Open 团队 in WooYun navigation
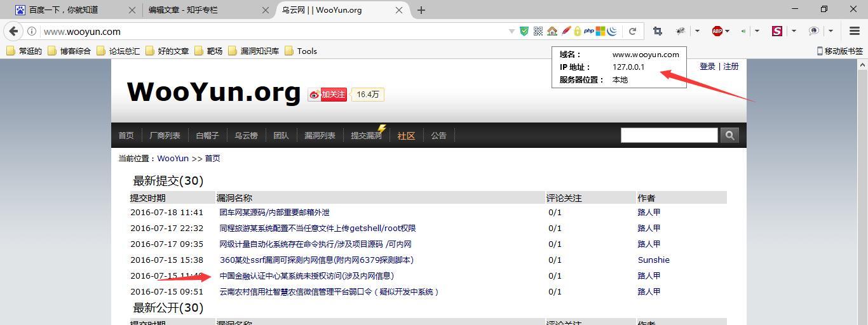This screenshot has height=325, width=868. pyautogui.click(x=281, y=135)
